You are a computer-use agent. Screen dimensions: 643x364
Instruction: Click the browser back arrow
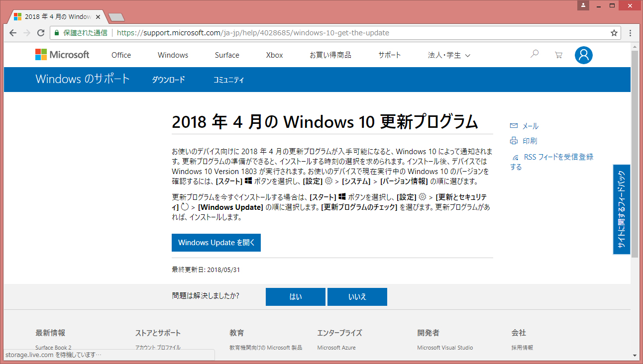(x=13, y=33)
